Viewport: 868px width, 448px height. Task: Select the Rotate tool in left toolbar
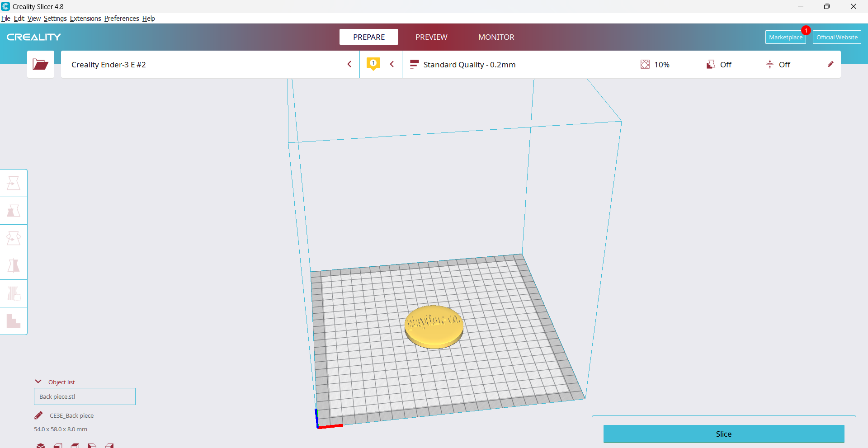coord(14,238)
